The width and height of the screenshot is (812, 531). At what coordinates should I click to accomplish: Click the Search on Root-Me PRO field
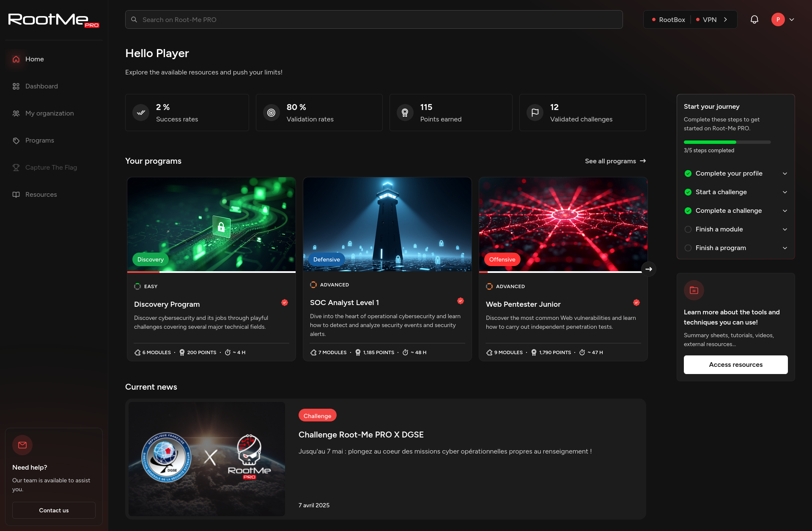374,19
